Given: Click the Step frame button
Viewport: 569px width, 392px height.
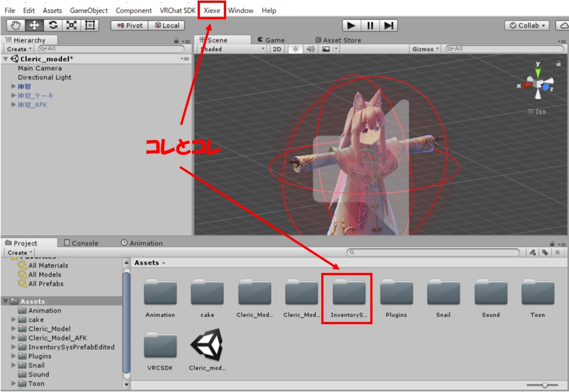Looking at the screenshot, I should [x=388, y=26].
